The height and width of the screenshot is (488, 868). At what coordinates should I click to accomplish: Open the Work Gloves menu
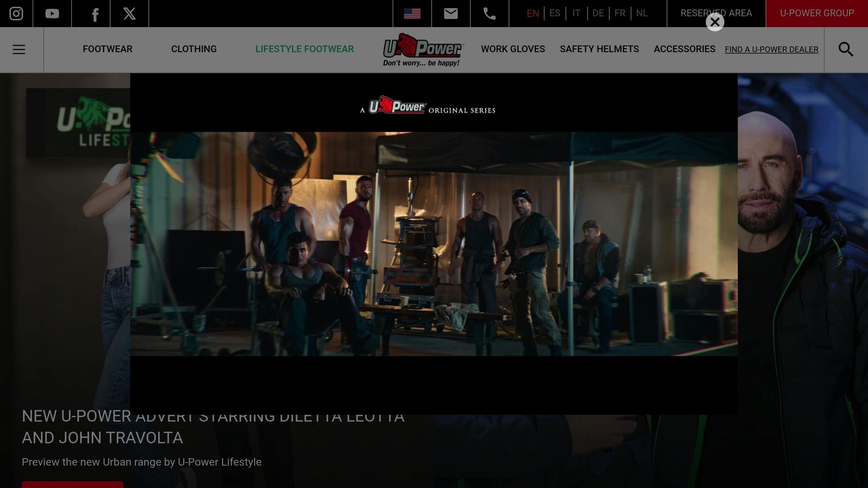pyautogui.click(x=513, y=49)
